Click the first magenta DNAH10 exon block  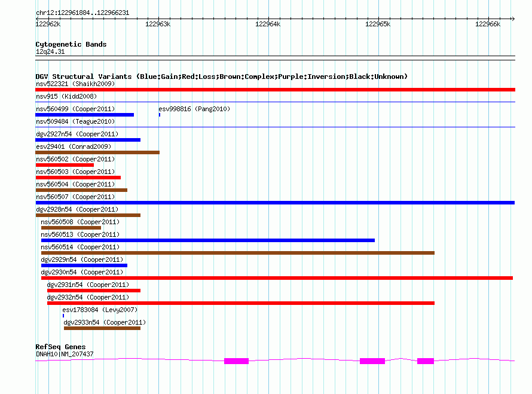point(237,361)
